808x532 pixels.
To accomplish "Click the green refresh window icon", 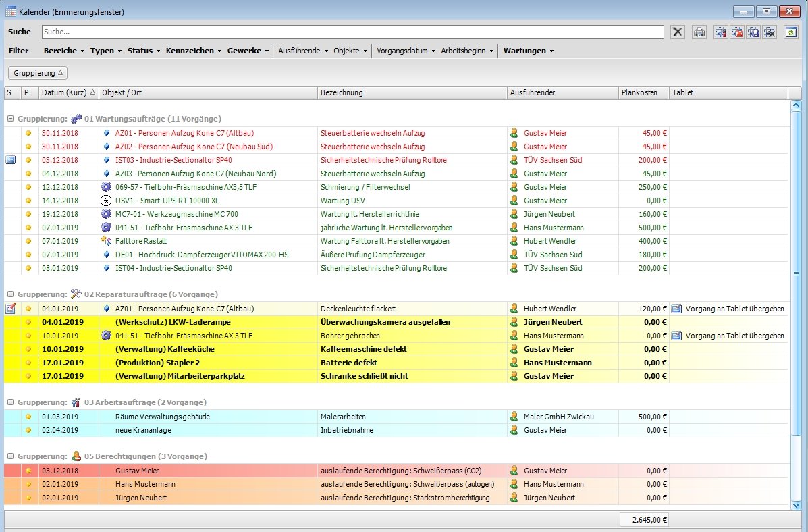I will [x=791, y=32].
